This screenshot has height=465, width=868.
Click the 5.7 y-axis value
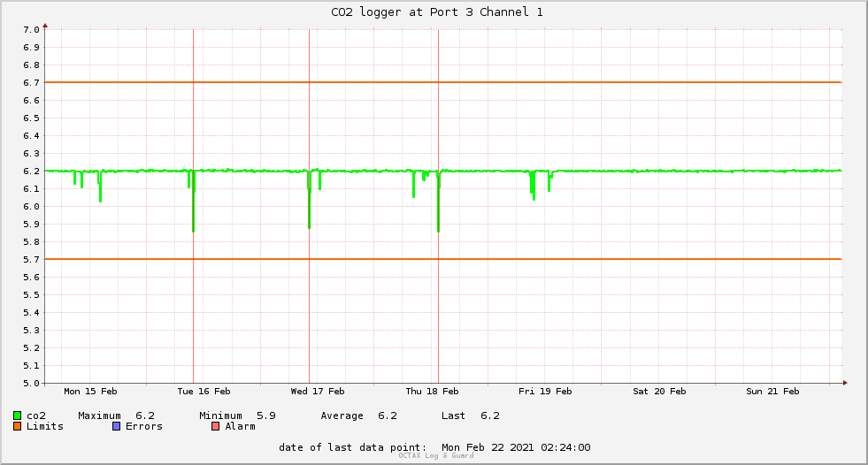(31, 260)
